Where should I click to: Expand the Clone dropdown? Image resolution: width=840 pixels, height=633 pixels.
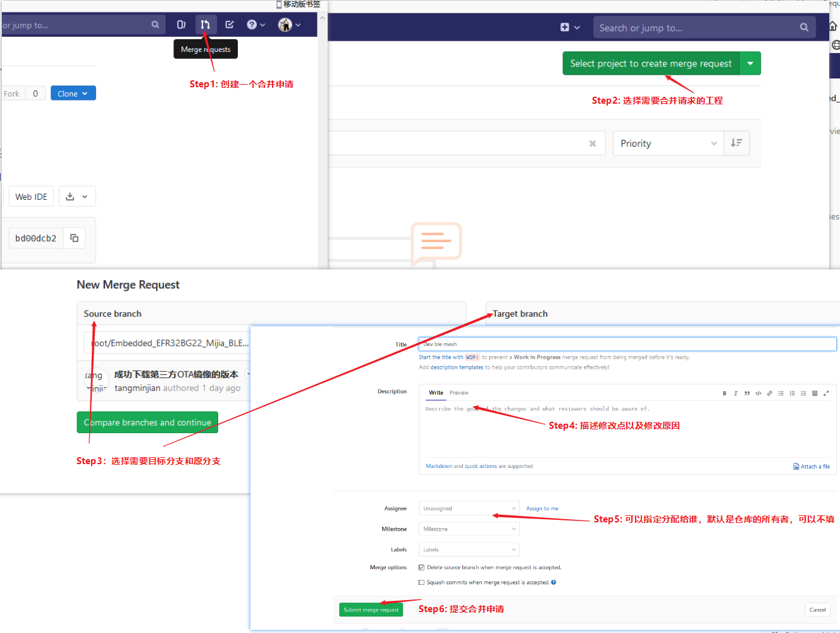click(x=73, y=94)
